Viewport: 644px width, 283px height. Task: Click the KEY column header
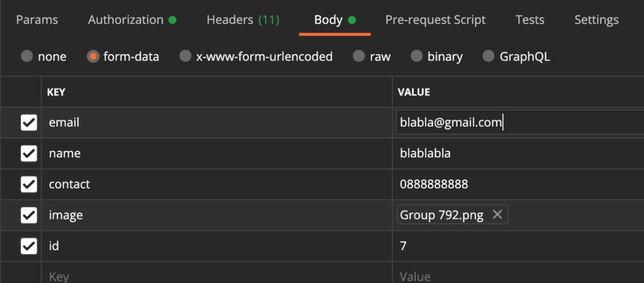[56, 92]
